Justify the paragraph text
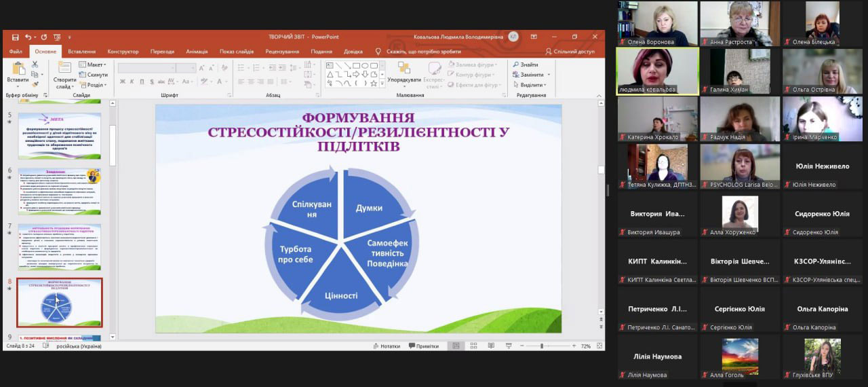Viewport: 868px width, 387px height. pos(272,81)
